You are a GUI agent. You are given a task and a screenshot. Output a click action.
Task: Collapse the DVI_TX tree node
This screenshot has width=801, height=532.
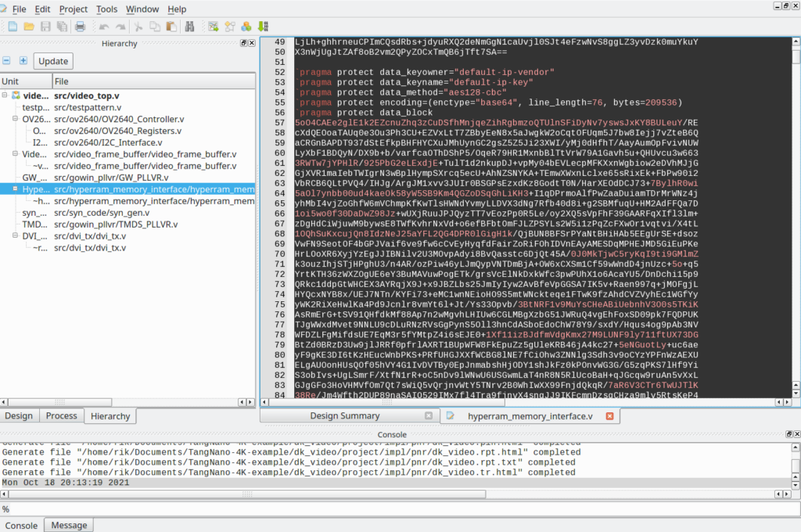point(15,235)
